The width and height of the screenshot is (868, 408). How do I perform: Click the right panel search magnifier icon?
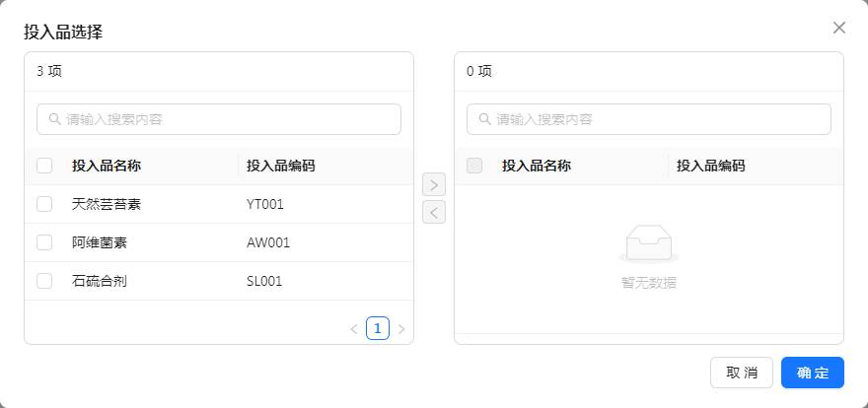tap(483, 119)
